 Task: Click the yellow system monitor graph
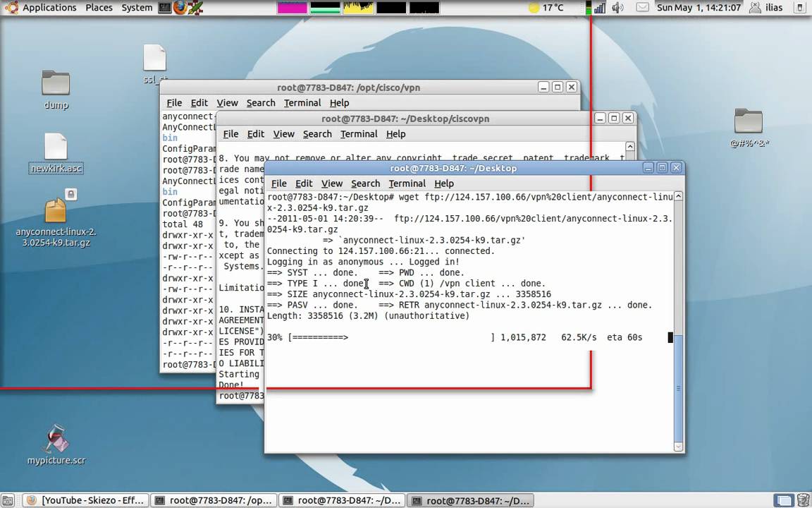pos(358,8)
